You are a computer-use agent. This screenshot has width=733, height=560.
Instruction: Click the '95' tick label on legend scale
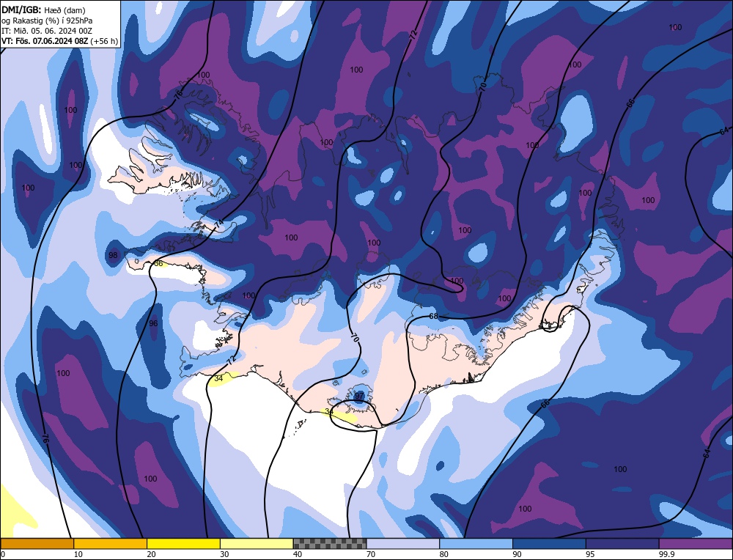590,554
